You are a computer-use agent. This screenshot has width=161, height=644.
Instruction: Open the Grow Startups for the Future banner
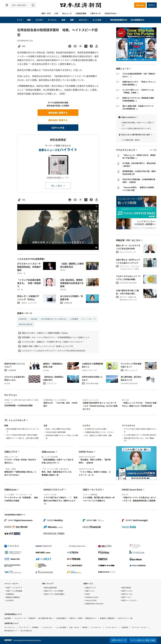point(136,44)
